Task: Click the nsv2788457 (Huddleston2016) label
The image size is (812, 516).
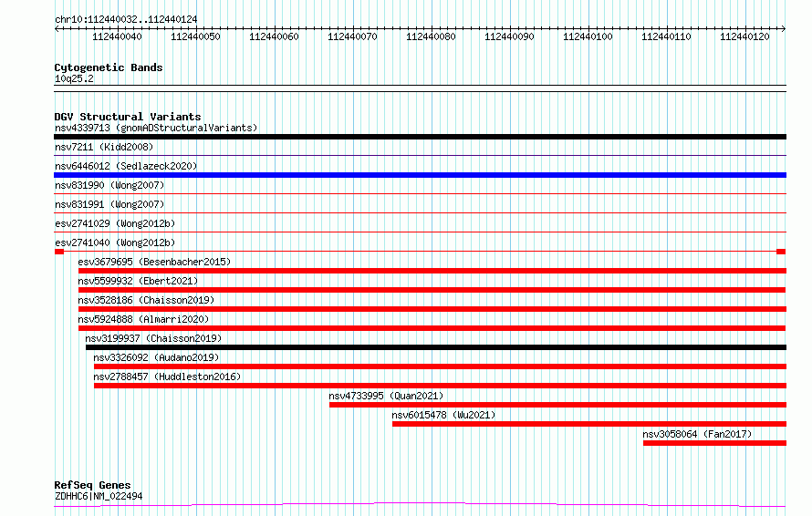Action: pos(167,377)
